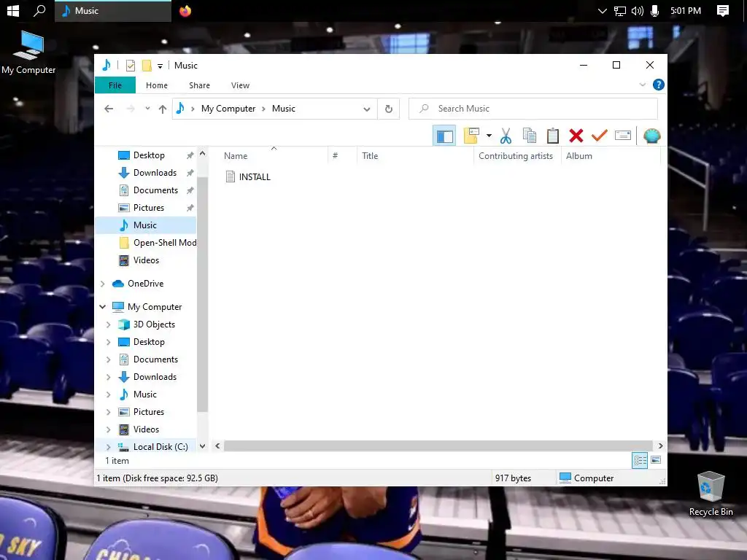Select Pictures under My Computer

[x=148, y=412]
